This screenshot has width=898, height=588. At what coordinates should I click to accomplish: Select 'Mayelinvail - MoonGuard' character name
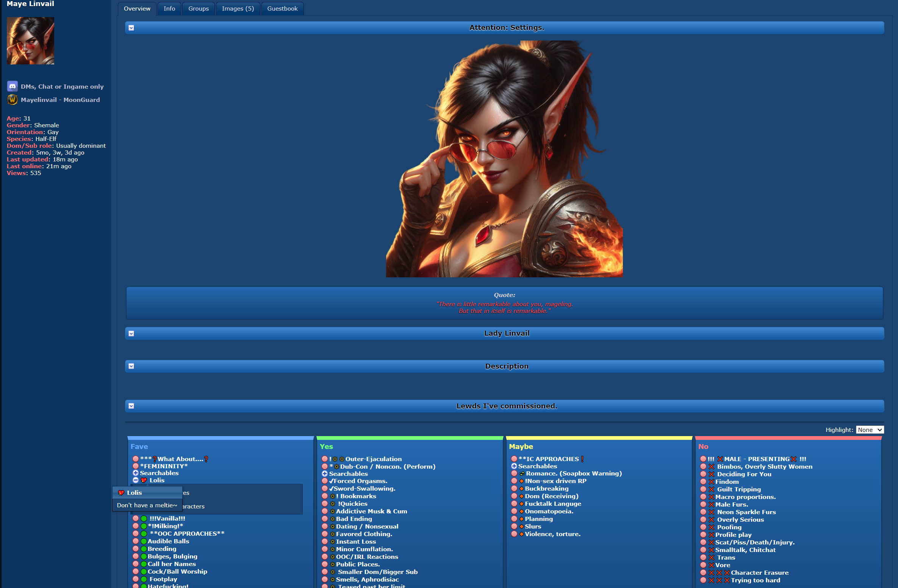click(x=60, y=100)
